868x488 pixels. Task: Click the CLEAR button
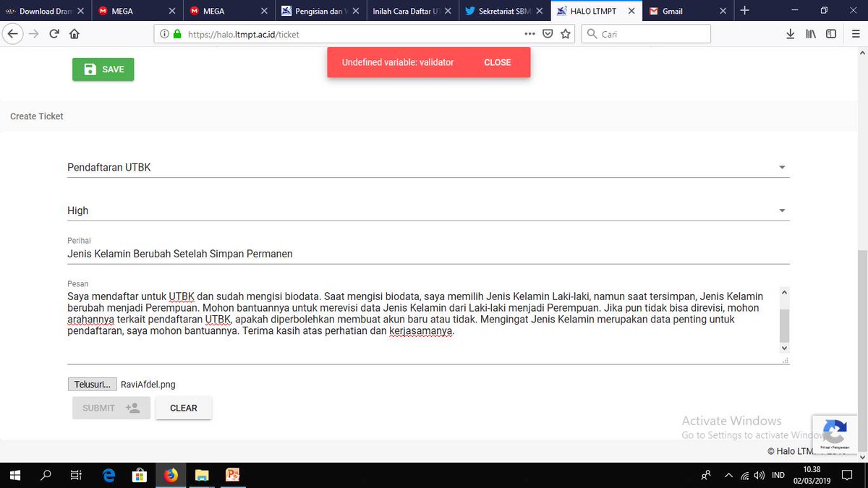point(184,408)
